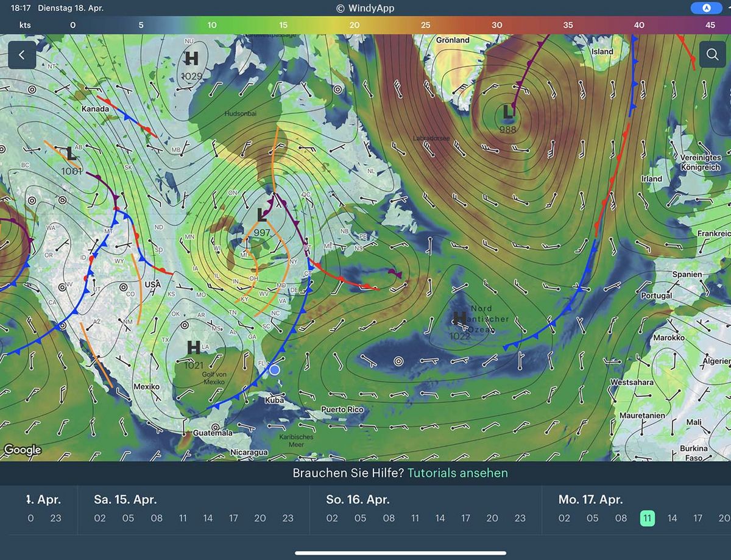Tap the Island label on the map

[x=602, y=52]
